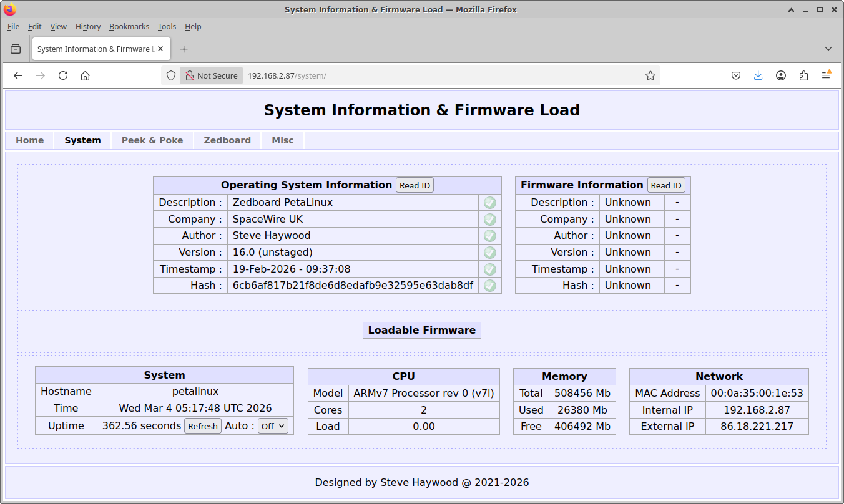Open the Firefox downloads panel
Image resolution: width=844 pixels, height=504 pixels.
pos(758,75)
